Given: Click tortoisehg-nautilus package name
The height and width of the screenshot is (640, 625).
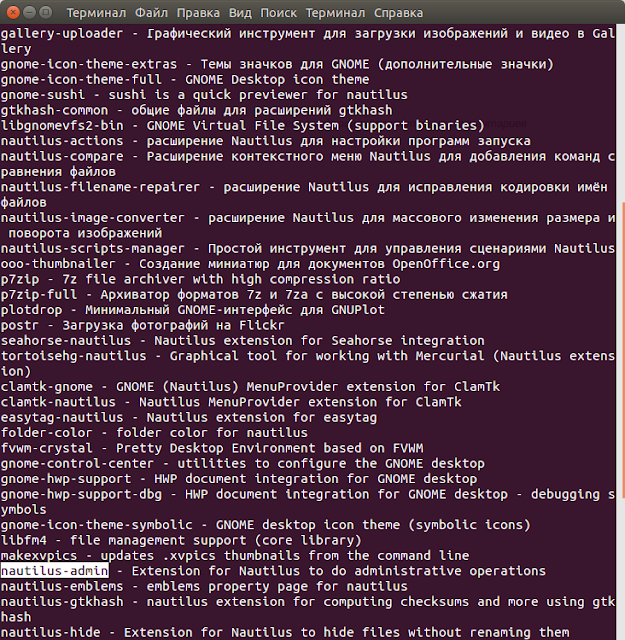Looking at the screenshot, I should click(x=73, y=356).
